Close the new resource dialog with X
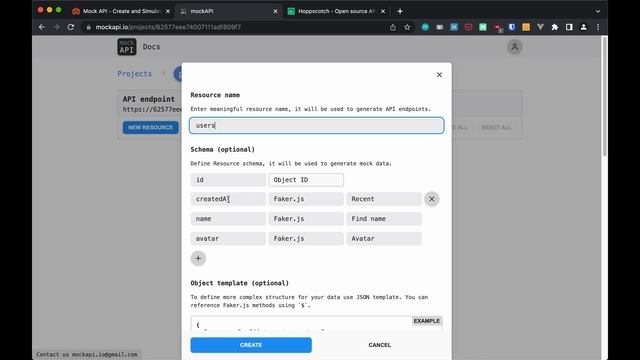The height and width of the screenshot is (360, 640). (x=439, y=75)
